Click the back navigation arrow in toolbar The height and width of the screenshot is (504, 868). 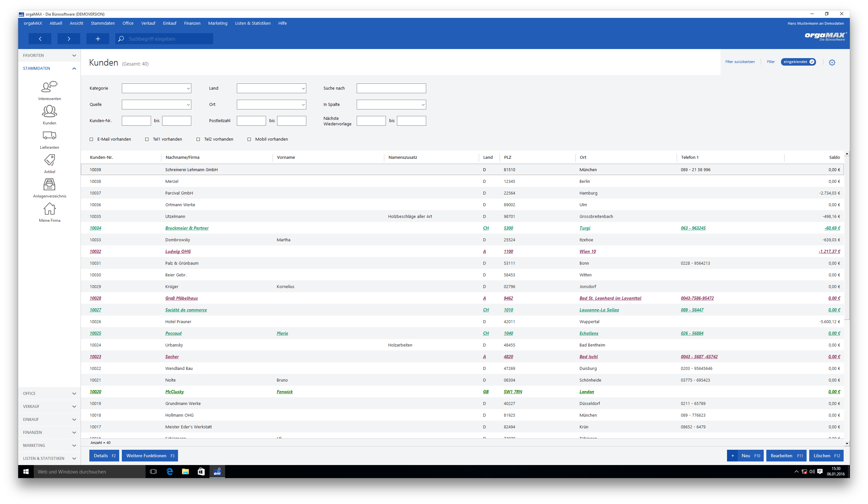click(x=40, y=39)
